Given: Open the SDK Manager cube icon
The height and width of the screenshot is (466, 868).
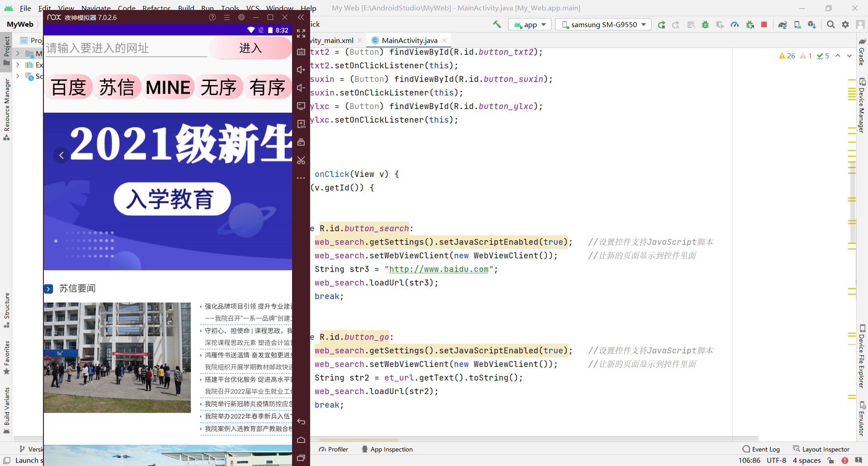Looking at the screenshot, I should click(812, 24).
